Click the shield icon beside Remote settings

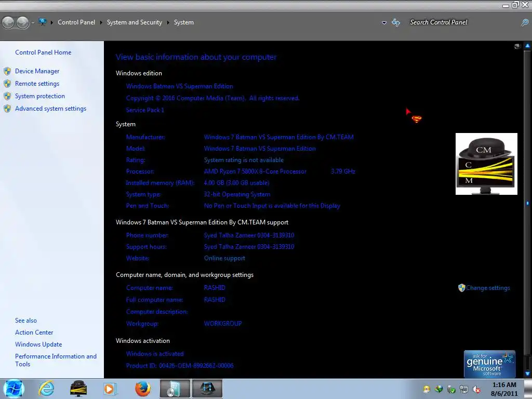point(7,84)
